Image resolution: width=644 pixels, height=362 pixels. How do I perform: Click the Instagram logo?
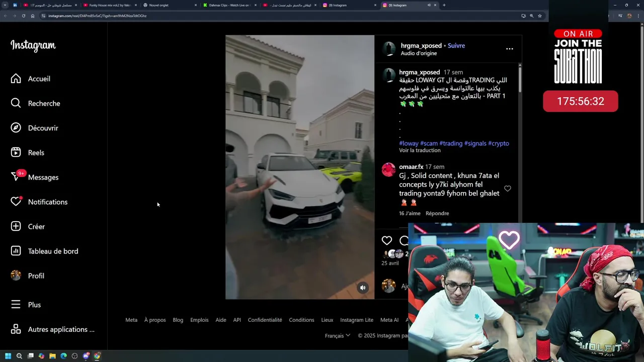point(33,46)
